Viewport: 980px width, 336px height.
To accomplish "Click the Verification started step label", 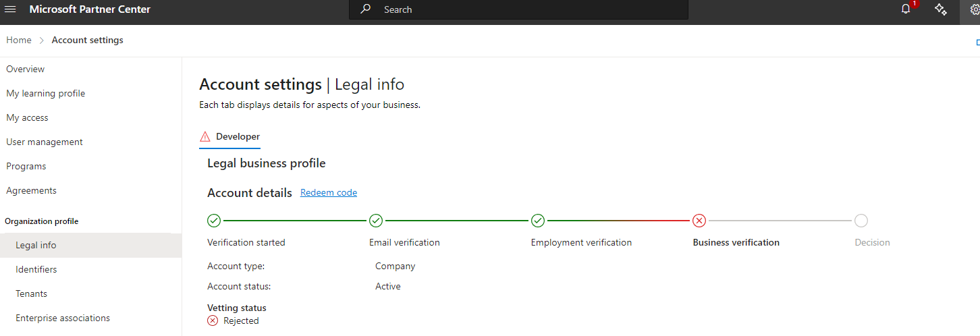I will [x=246, y=242].
